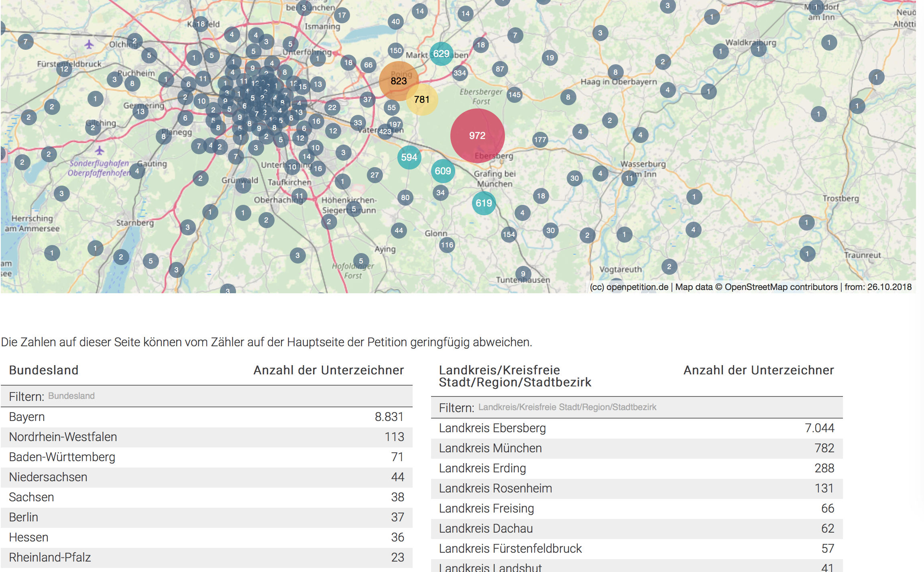
Task: Click the yellow 781 cluster marker
Action: click(x=422, y=100)
